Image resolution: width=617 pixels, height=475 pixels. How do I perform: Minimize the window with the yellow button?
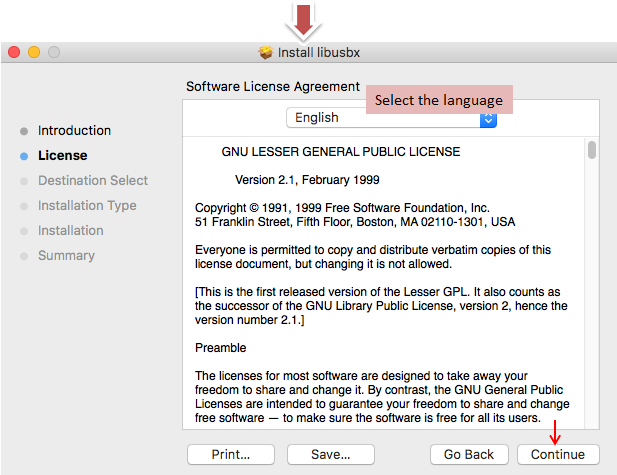[34, 52]
